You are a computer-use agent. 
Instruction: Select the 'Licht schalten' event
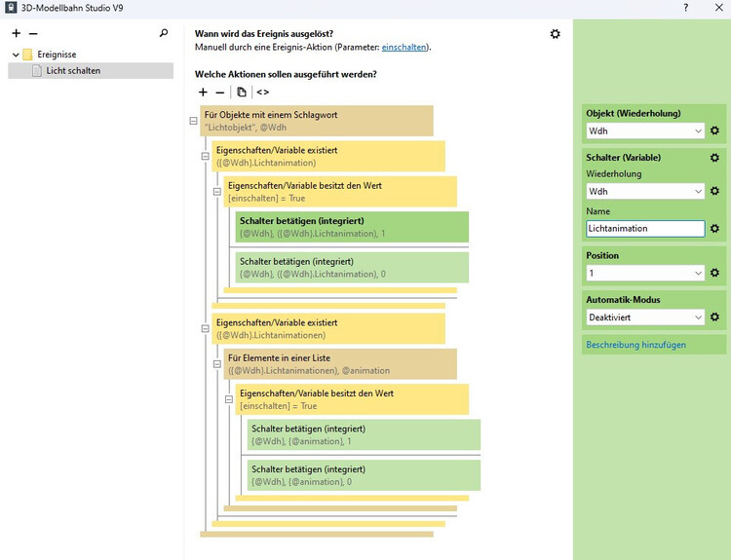(73, 71)
